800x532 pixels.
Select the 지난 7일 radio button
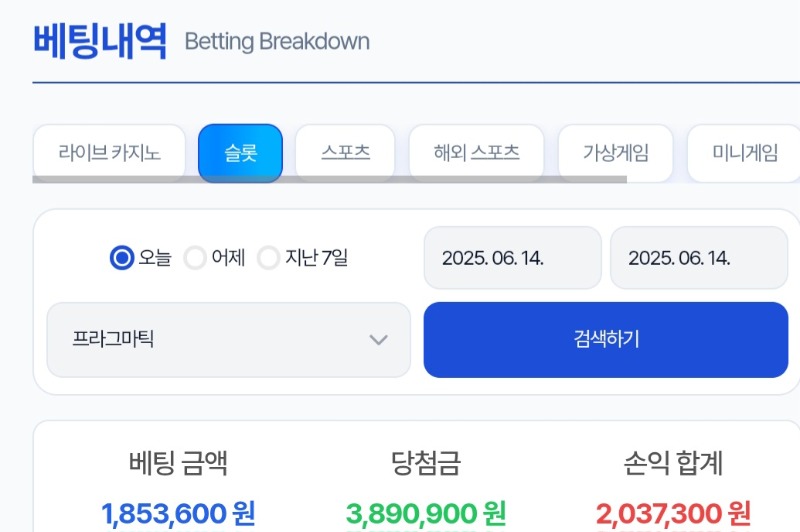[x=268, y=258]
